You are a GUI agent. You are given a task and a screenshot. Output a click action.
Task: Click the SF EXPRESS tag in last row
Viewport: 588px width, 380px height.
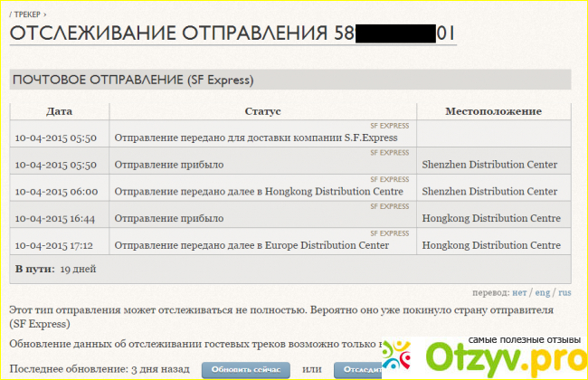pyautogui.click(x=390, y=234)
